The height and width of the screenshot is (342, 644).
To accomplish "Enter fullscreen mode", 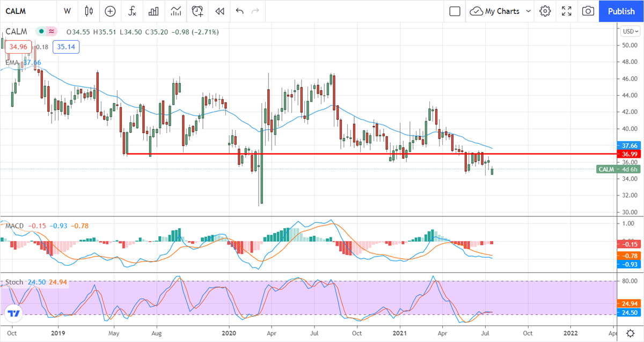I will (567, 11).
